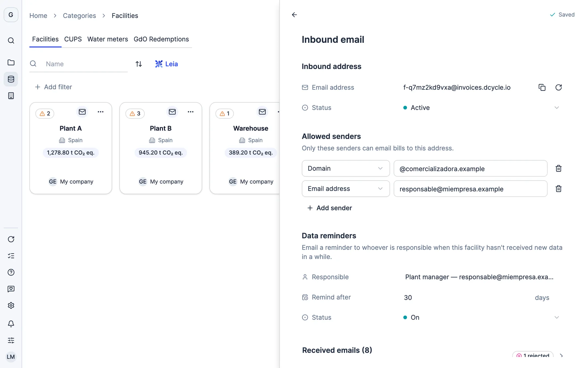588x368 pixels.
Task: Open search in the left sidebar
Action: 11,41
